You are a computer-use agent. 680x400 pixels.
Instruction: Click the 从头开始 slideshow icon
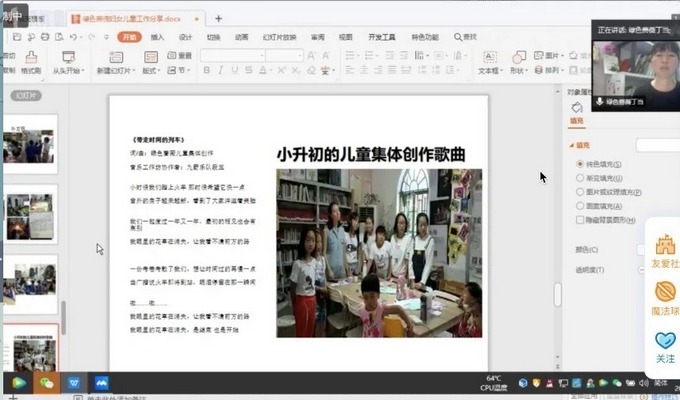(x=69, y=58)
